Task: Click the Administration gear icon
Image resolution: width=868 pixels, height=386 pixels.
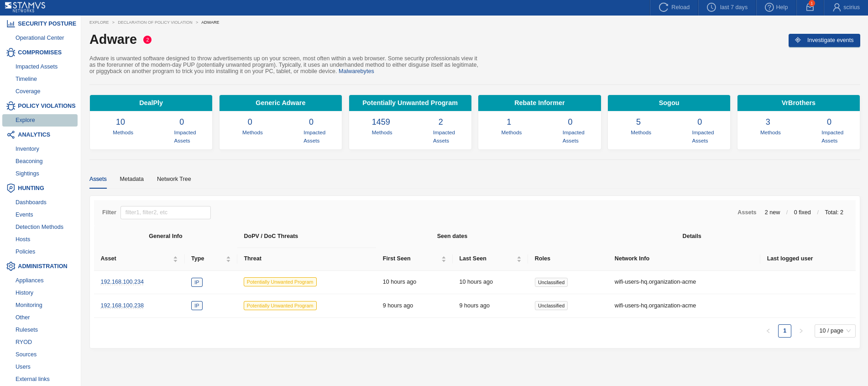Action: click(10, 266)
